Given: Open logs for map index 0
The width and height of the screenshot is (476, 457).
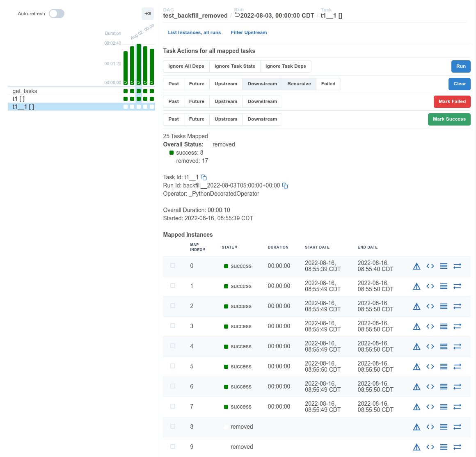Looking at the screenshot, I should click(x=444, y=266).
